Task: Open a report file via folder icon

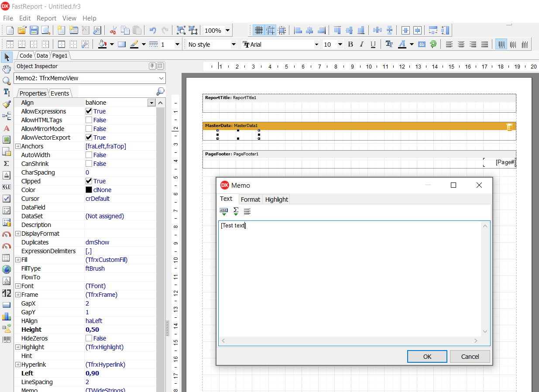Action: click(x=22, y=30)
